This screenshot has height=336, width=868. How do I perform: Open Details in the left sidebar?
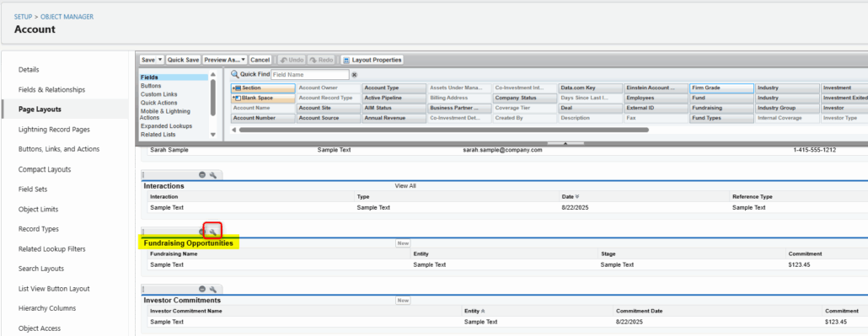coord(29,70)
